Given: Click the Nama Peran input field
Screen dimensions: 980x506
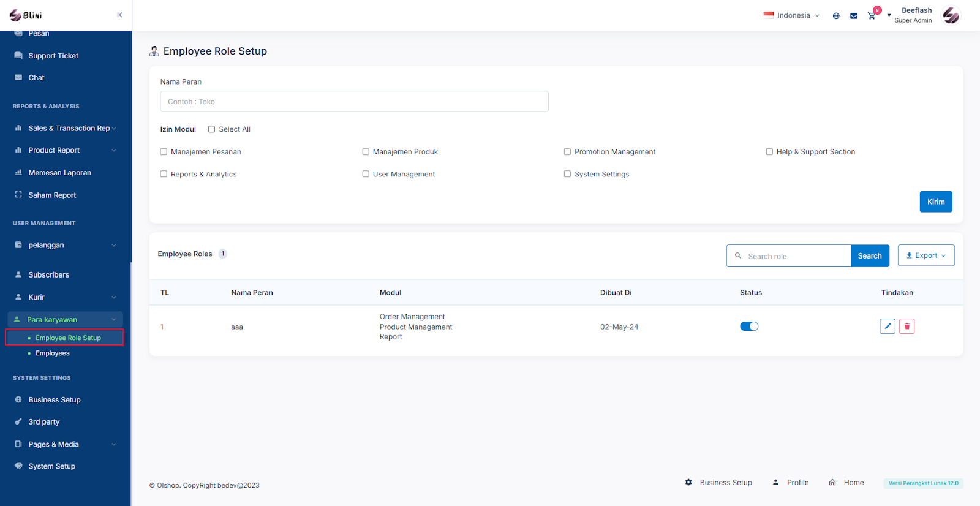Looking at the screenshot, I should pyautogui.click(x=354, y=102).
